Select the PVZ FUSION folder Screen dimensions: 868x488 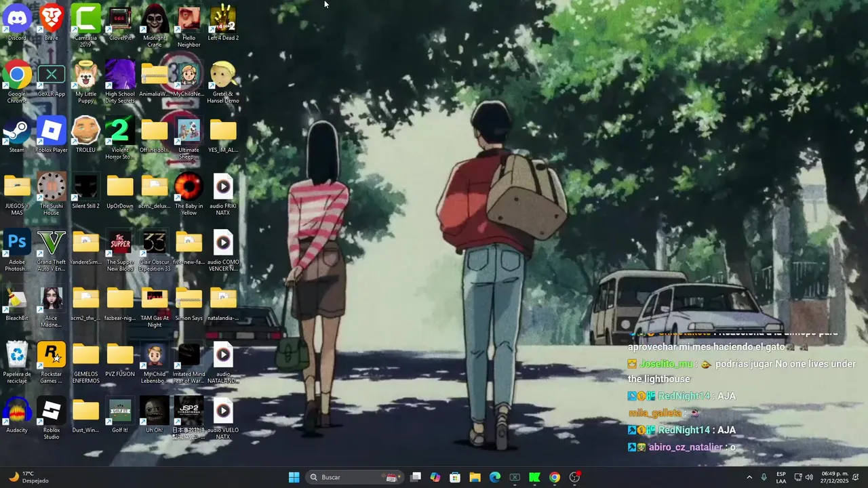click(x=120, y=359)
